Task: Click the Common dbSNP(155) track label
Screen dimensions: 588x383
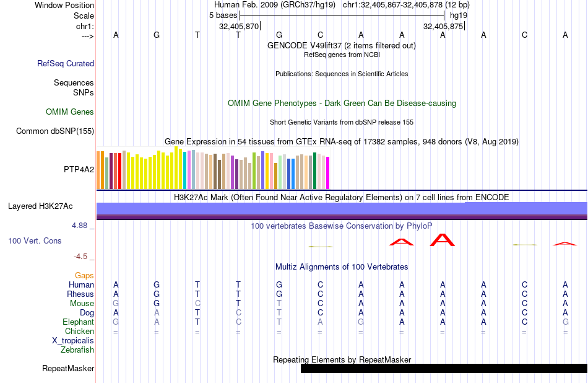Action: point(54,131)
